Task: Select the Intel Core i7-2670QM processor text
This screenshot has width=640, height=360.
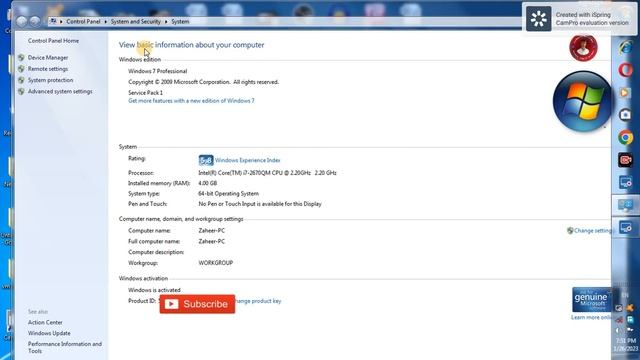Action: 267,173
